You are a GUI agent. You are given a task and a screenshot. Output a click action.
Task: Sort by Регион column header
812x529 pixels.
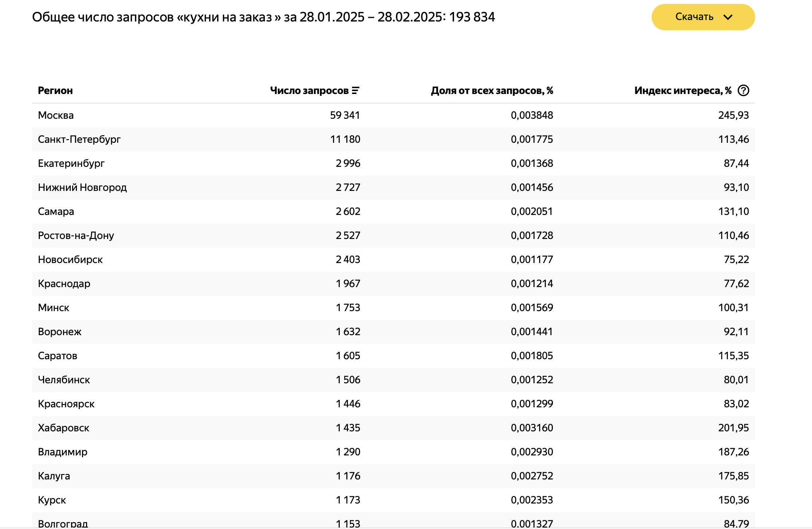[55, 90]
